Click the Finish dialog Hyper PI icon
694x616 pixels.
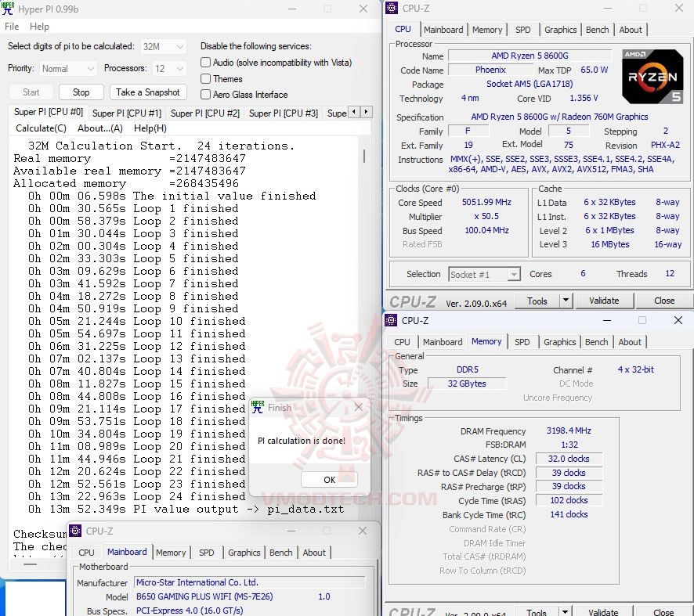click(257, 407)
